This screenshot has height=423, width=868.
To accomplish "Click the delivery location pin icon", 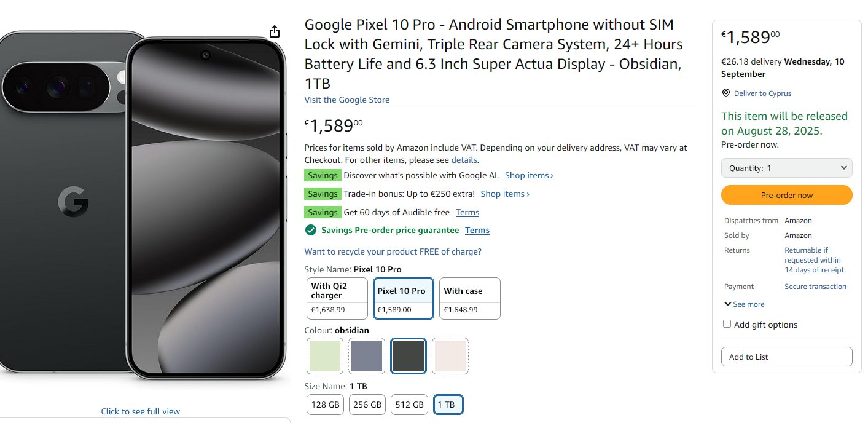I will (x=726, y=93).
